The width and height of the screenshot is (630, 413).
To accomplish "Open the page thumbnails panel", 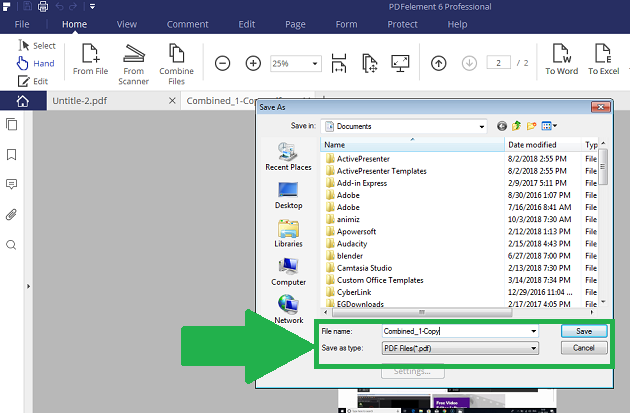I will [x=12, y=124].
